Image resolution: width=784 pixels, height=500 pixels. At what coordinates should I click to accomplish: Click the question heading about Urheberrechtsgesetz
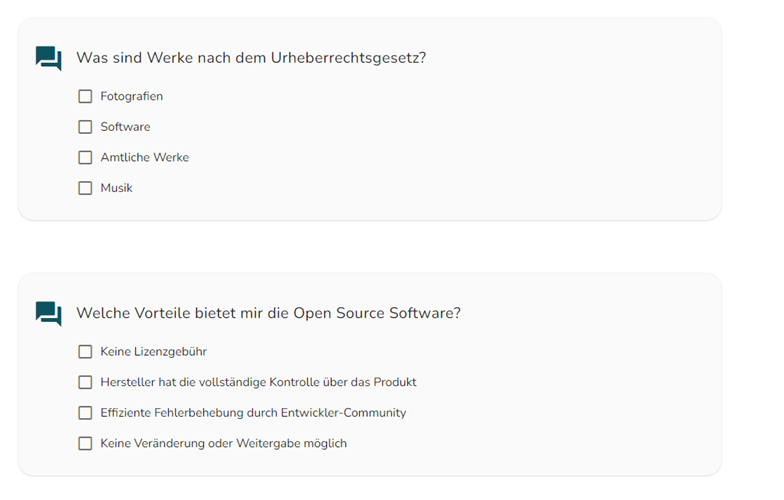pyautogui.click(x=251, y=58)
